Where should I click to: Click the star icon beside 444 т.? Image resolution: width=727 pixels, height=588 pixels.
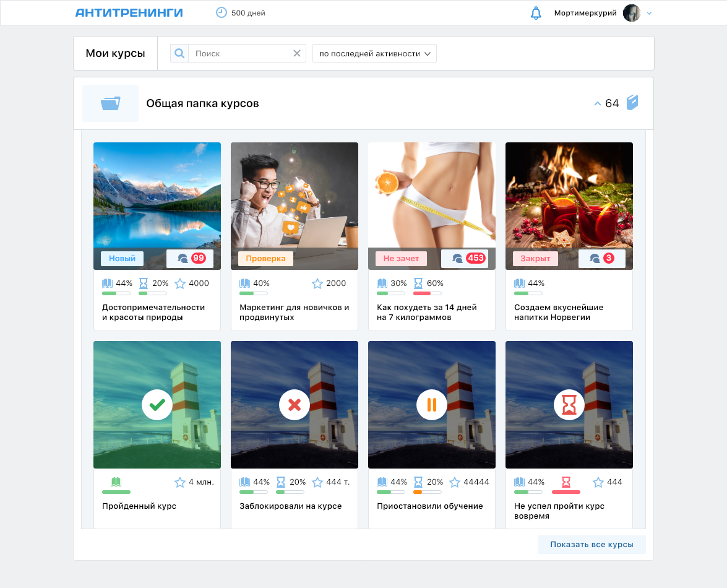pyautogui.click(x=317, y=482)
